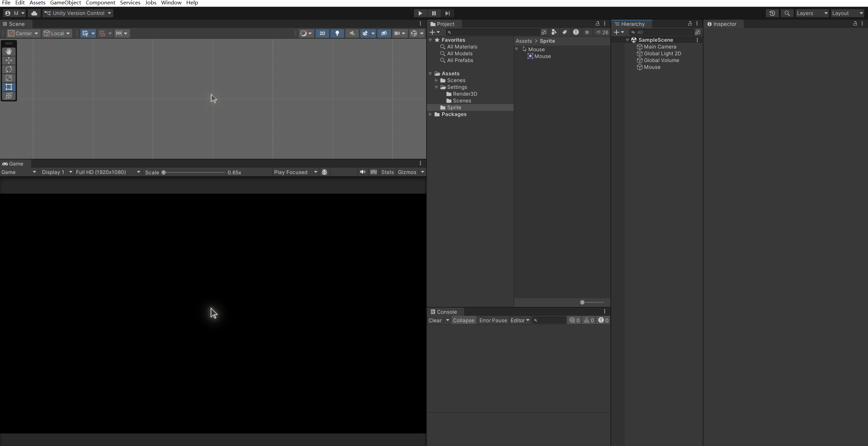Open Full HD resolution dropdown
This screenshot has width=868, height=446.
[108, 172]
